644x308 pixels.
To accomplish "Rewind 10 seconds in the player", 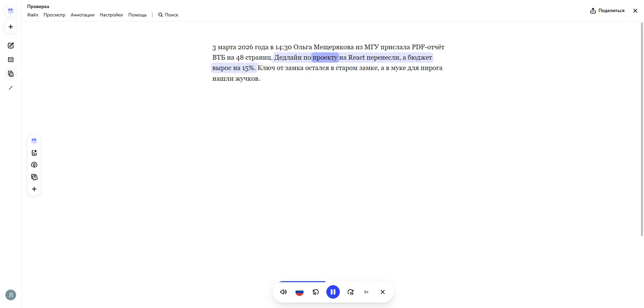I will (x=316, y=292).
